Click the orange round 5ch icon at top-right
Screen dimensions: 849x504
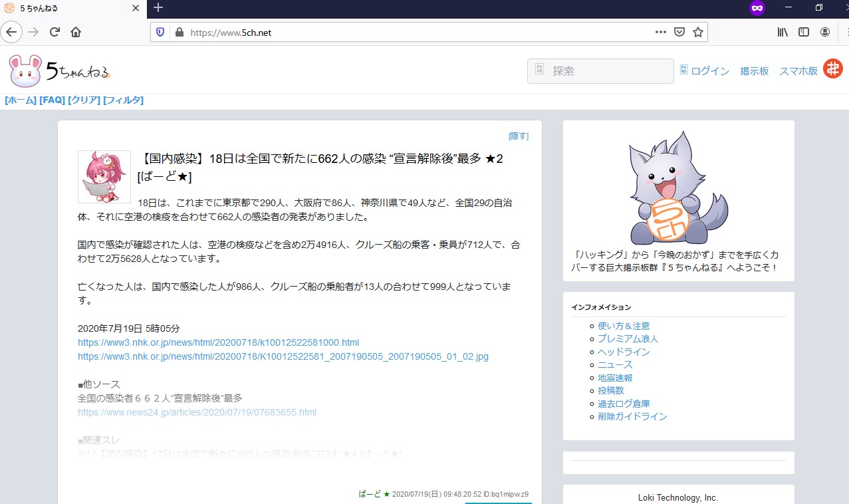tap(832, 68)
